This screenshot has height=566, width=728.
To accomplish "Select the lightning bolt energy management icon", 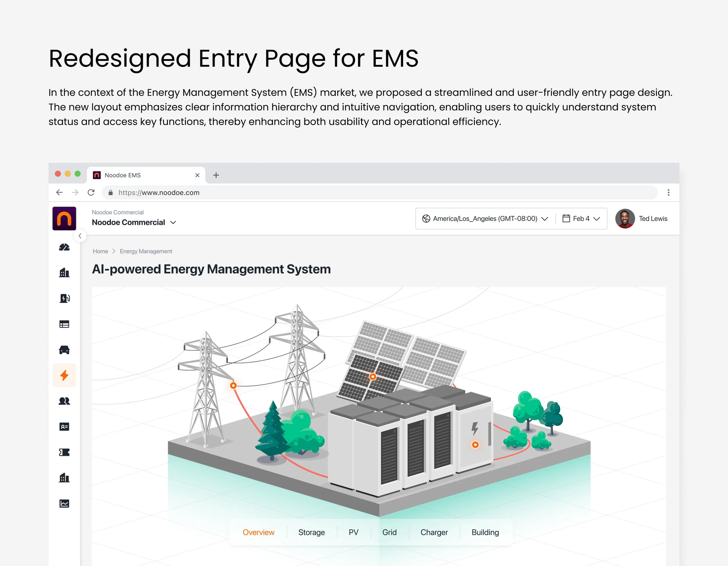I will [64, 375].
